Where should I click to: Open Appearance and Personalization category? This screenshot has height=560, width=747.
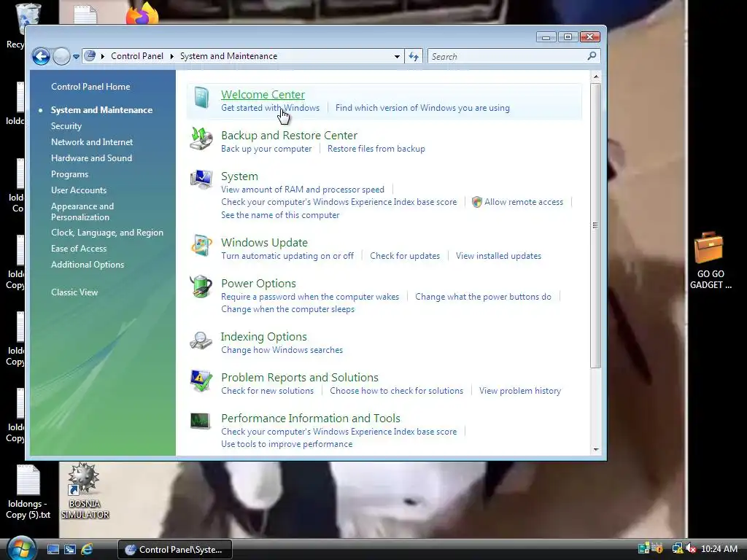click(x=82, y=211)
